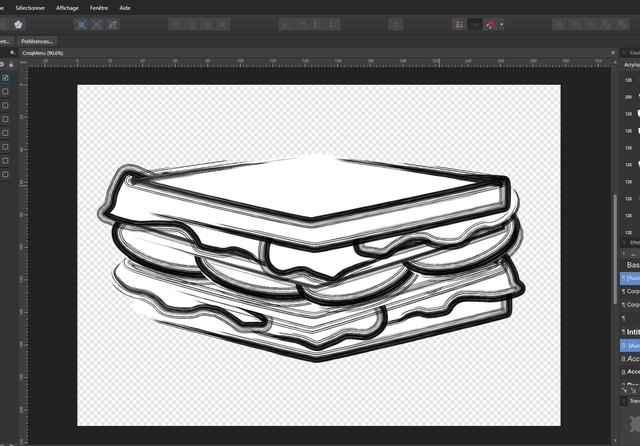Tick the first unchecked checkbox below the checked one
Image resolution: width=640 pixels, height=446 pixels.
(5, 91)
